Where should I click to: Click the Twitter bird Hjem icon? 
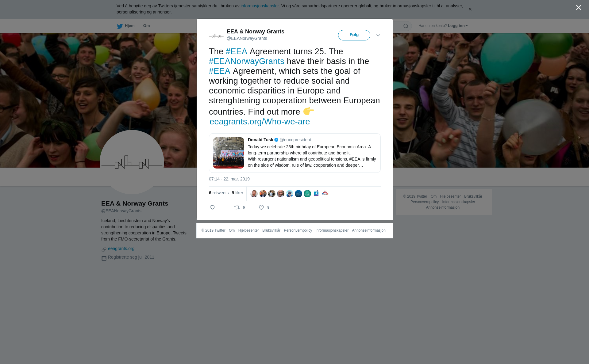click(120, 26)
